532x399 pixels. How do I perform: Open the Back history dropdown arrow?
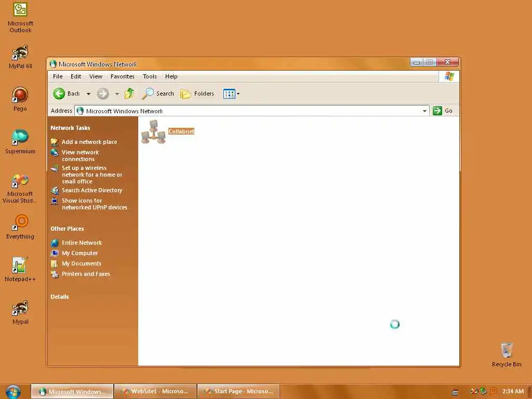click(88, 94)
